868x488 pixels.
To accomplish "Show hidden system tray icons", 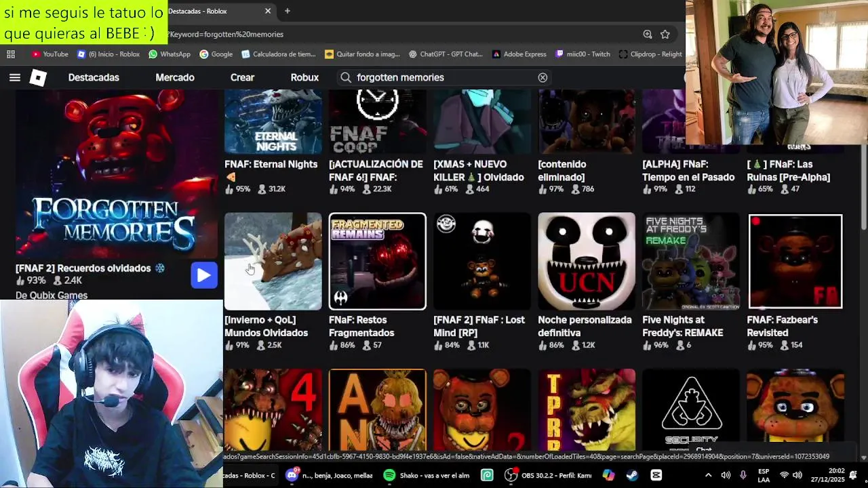I will click(x=709, y=475).
